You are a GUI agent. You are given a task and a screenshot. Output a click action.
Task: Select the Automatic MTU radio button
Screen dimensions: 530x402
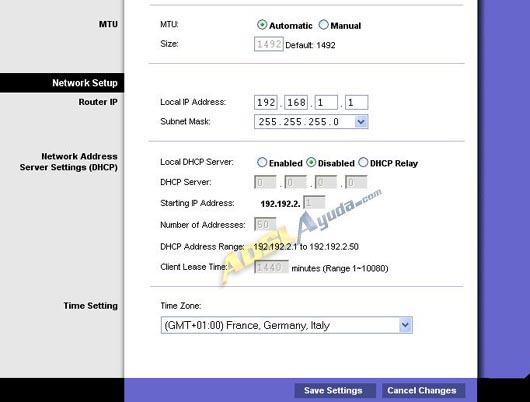(262, 25)
